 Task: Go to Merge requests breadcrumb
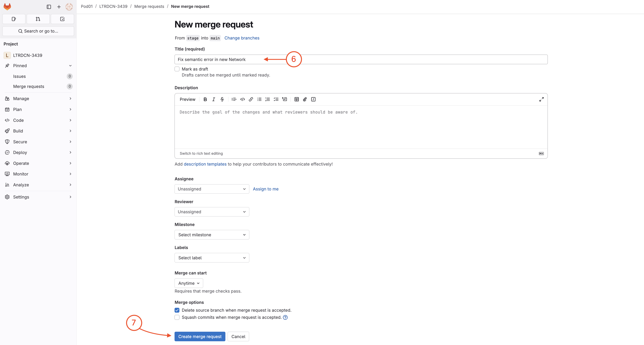pos(149,7)
